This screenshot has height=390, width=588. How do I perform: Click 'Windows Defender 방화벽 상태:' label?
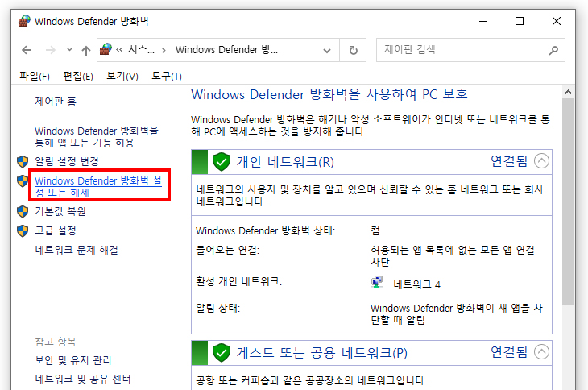(x=265, y=231)
